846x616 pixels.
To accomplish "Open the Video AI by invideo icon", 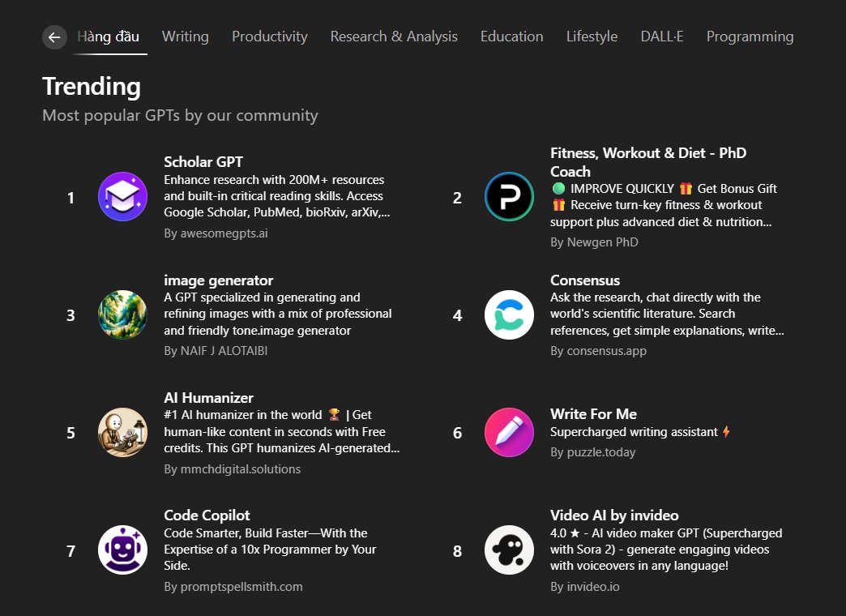I will point(509,550).
